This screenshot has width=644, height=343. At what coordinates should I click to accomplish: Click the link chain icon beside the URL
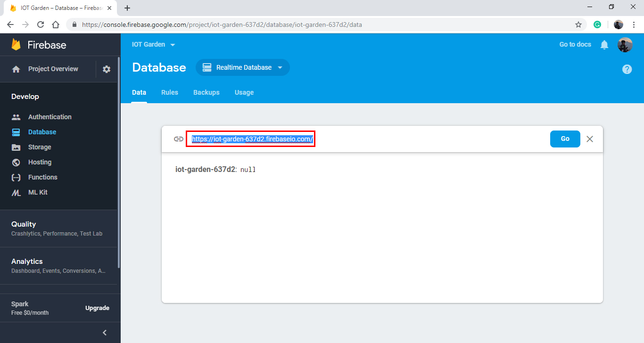coord(179,139)
